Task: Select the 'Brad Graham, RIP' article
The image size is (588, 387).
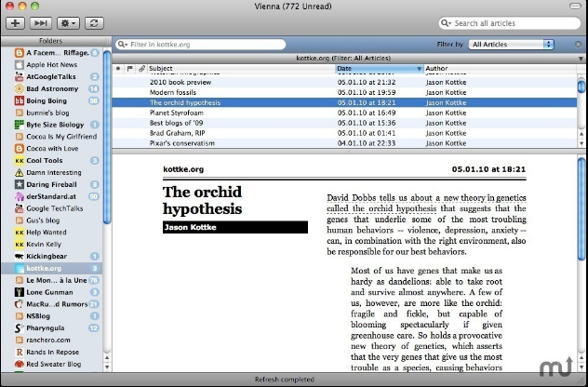Action: 344,133
